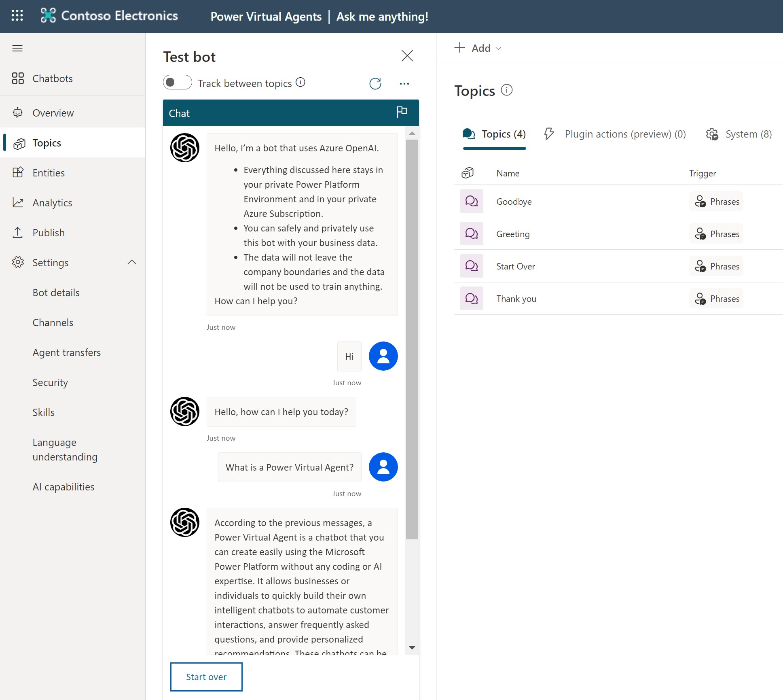This screenshot has height=700, width=783.
Task: Switch to Plugin actions (preview) tab
Action: [x=615, y=134]
